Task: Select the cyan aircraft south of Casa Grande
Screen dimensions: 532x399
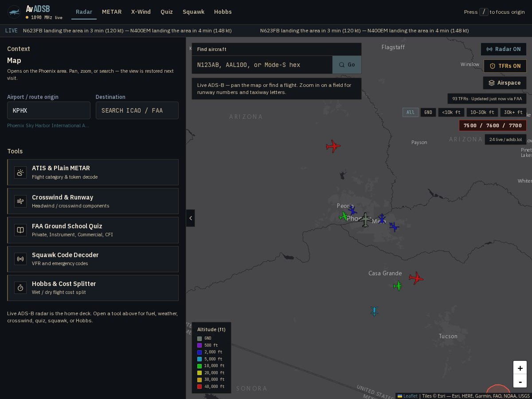Action: [x=374, y=311]
